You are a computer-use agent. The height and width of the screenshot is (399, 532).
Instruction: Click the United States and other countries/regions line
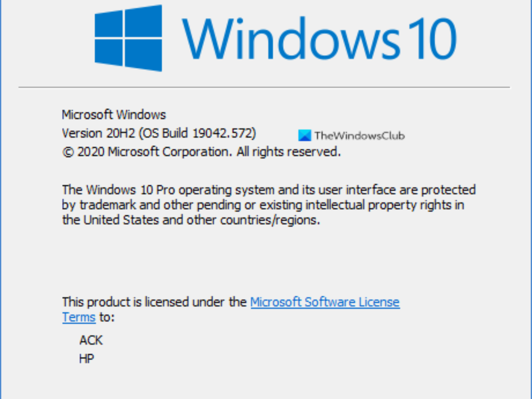[191, 220]
